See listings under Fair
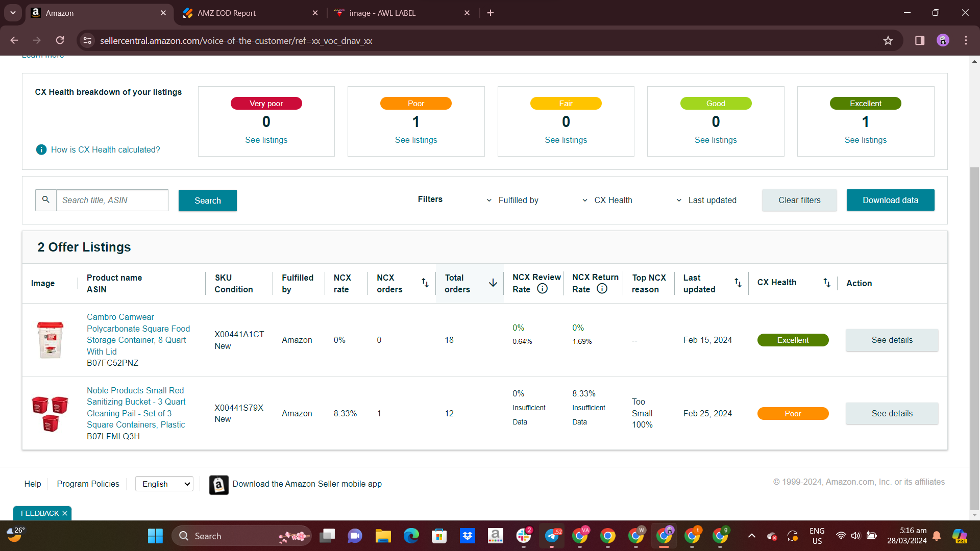This screenshot has width=980, height=551. (x=566, y=140)
